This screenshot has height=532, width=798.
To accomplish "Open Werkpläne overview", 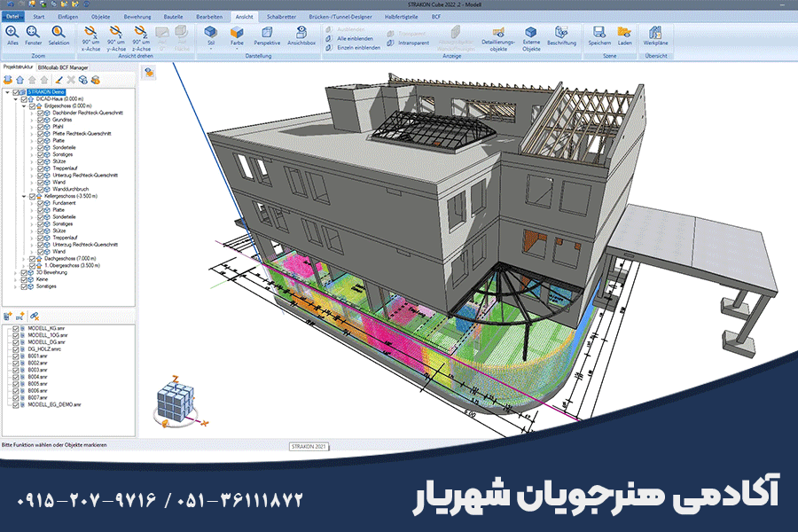I will pyautogui.click(x=655, y=35).
